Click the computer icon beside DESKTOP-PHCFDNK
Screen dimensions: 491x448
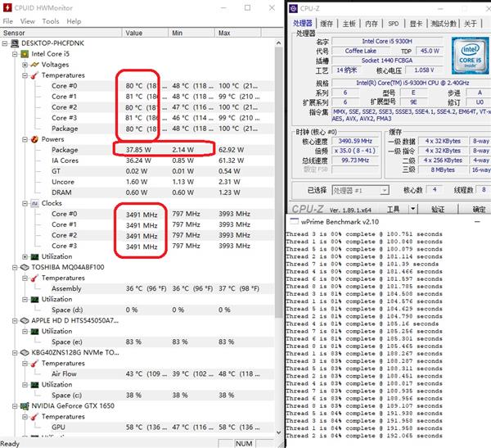click(15, 43)
